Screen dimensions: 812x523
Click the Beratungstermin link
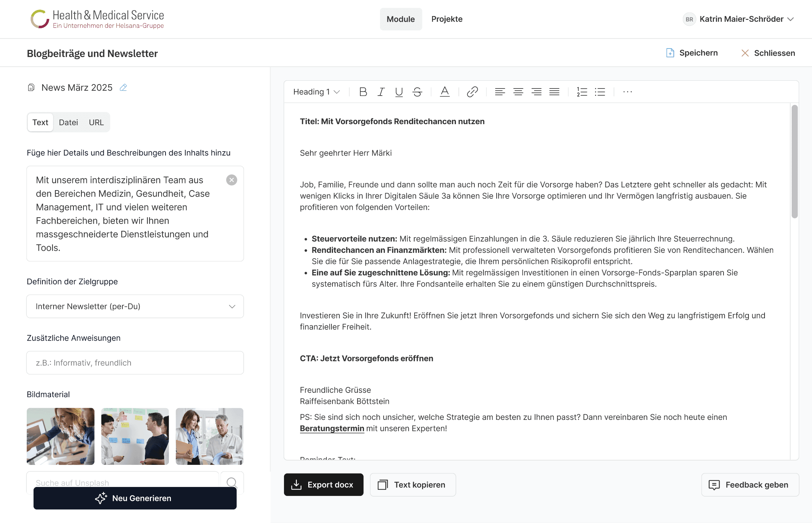click(332, 428)
